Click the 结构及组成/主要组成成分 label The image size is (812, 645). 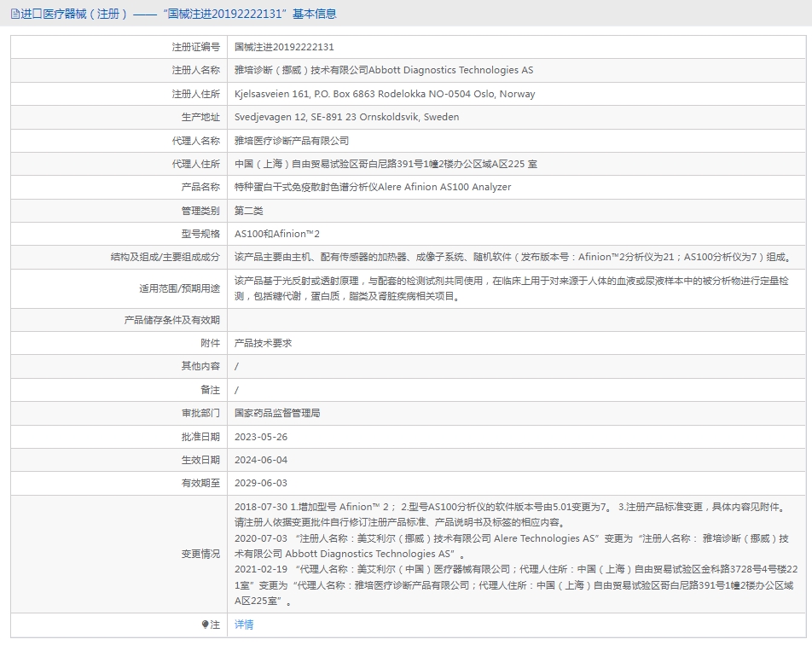tap(165, 257)
